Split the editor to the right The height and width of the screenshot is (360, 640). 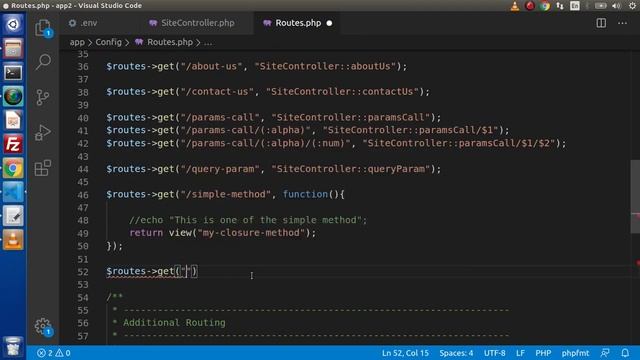[601, 23]
